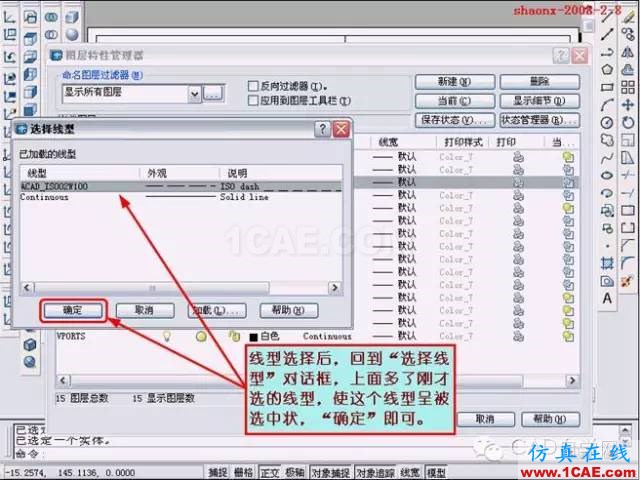Toggle 对象追踪 object tracking in status bar

(x=376, y=472)
